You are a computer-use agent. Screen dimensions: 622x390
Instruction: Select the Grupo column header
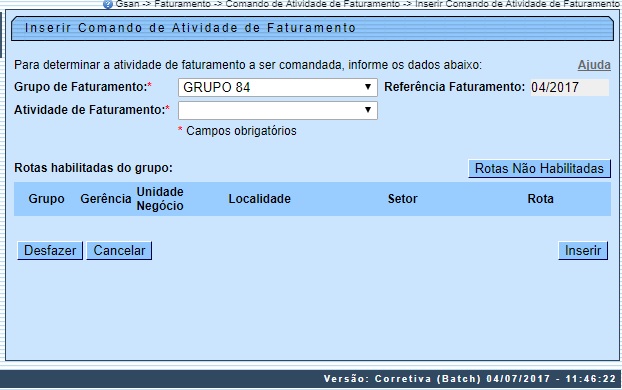point(46,199)
